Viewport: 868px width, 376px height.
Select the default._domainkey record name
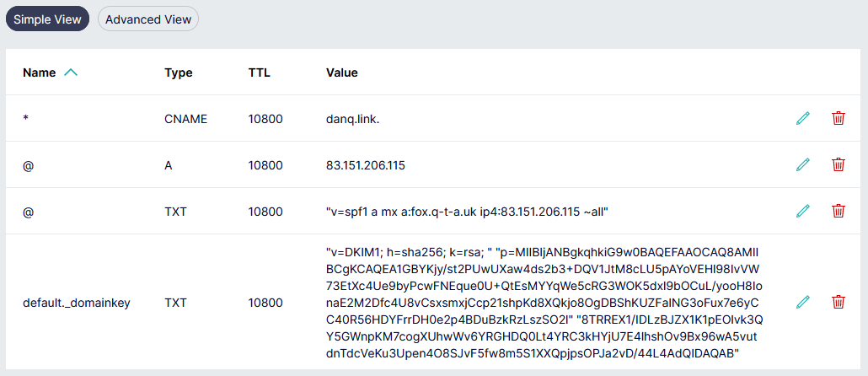[76, 302]
